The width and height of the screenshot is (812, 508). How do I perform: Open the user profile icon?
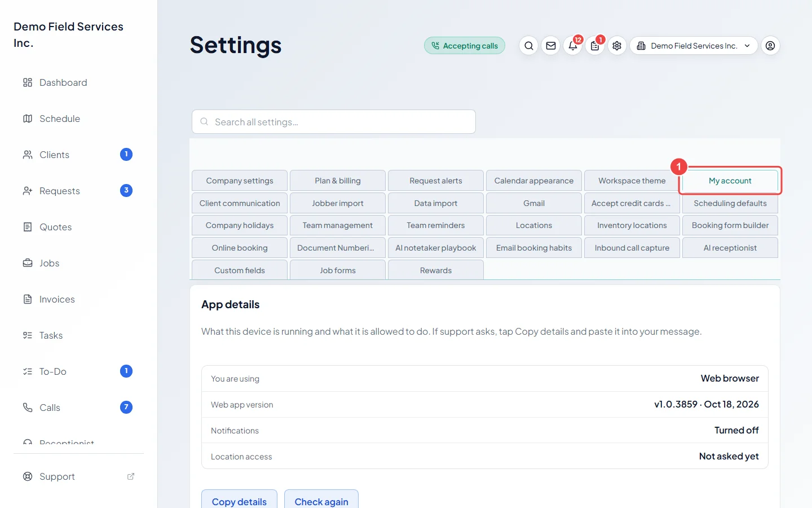click(x=770, y=46)
